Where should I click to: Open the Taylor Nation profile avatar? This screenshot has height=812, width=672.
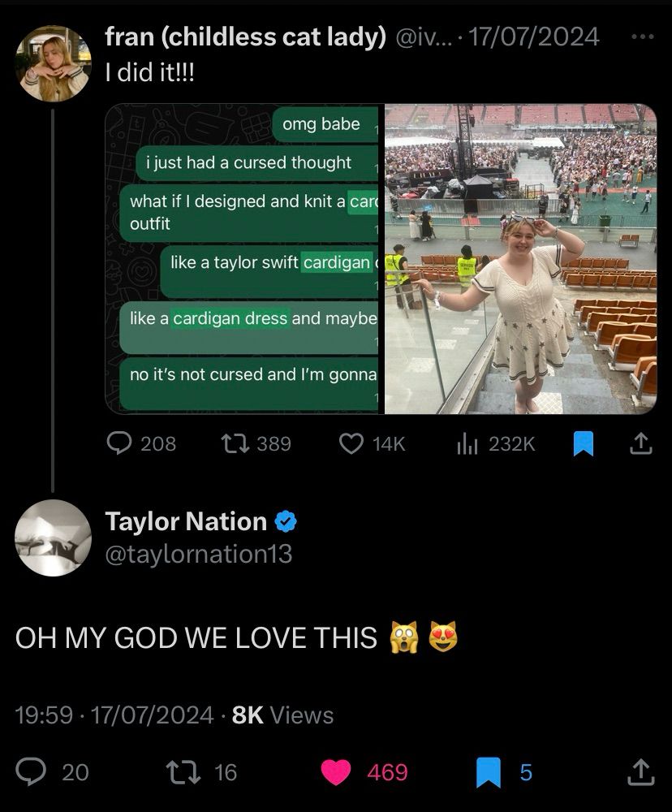pyautogui.click(x=54, y=538)
